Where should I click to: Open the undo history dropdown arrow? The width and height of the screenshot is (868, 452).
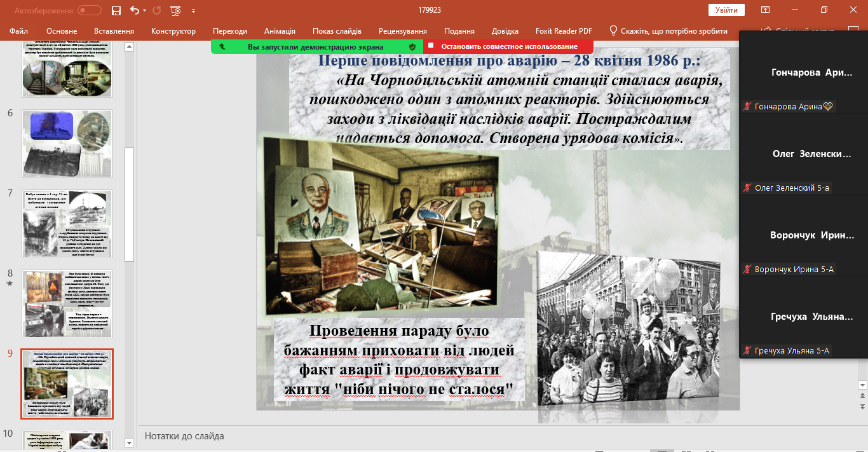[x=145, y=11]
